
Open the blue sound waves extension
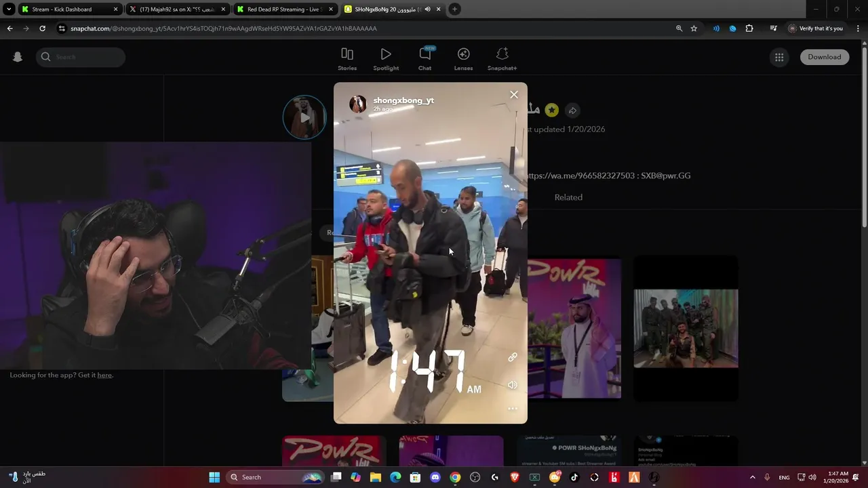coord(716,28)
